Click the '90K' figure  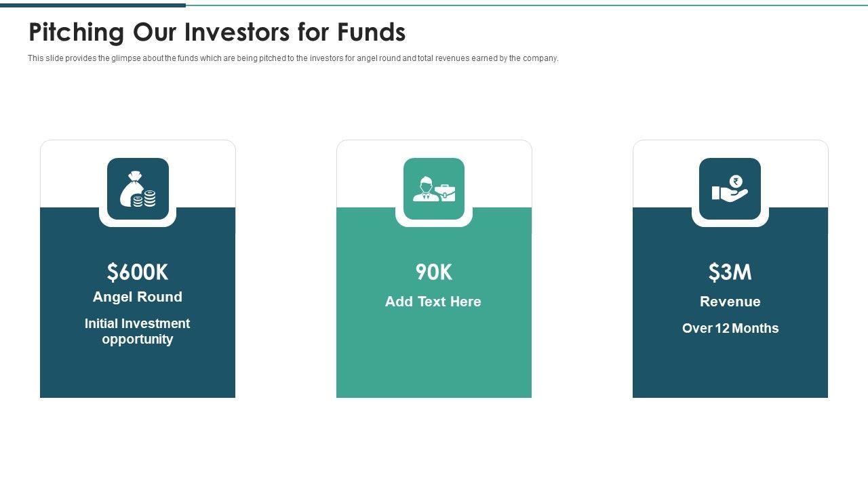[434, 272]
